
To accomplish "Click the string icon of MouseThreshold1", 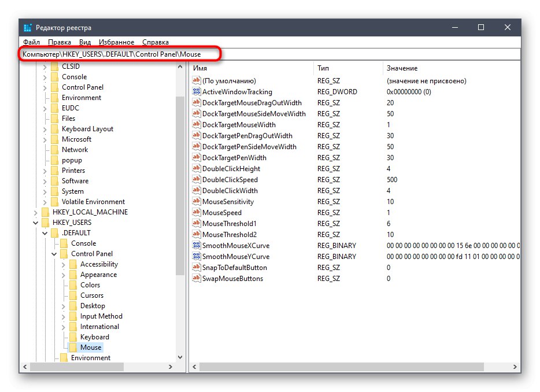I will coord(197,224).
